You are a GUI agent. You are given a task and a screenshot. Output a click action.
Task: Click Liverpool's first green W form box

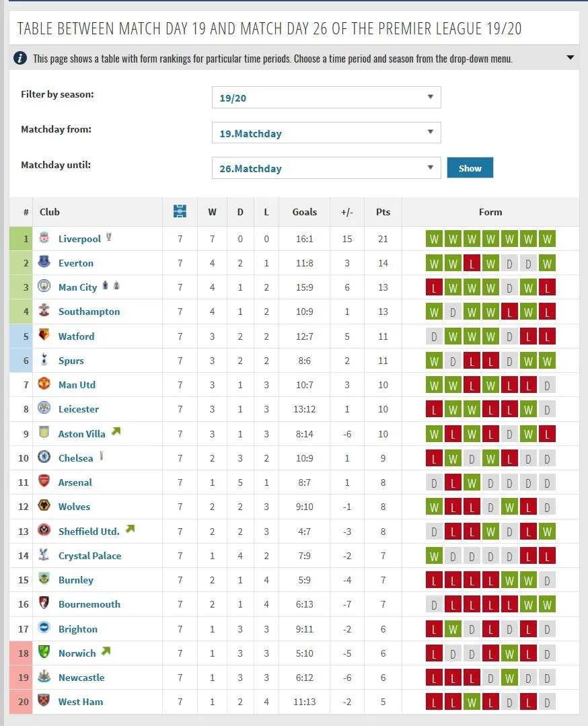pyautogui.click(x=434, y=239)
